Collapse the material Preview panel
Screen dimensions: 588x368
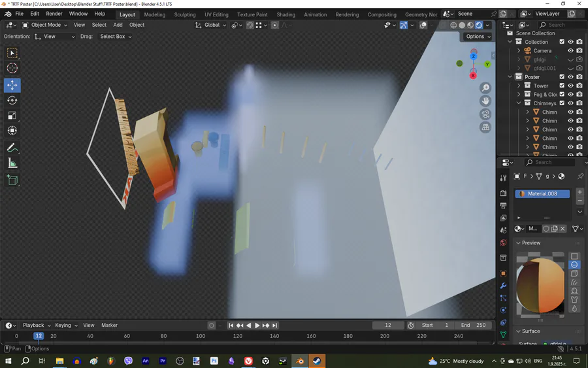coord(518,243)
